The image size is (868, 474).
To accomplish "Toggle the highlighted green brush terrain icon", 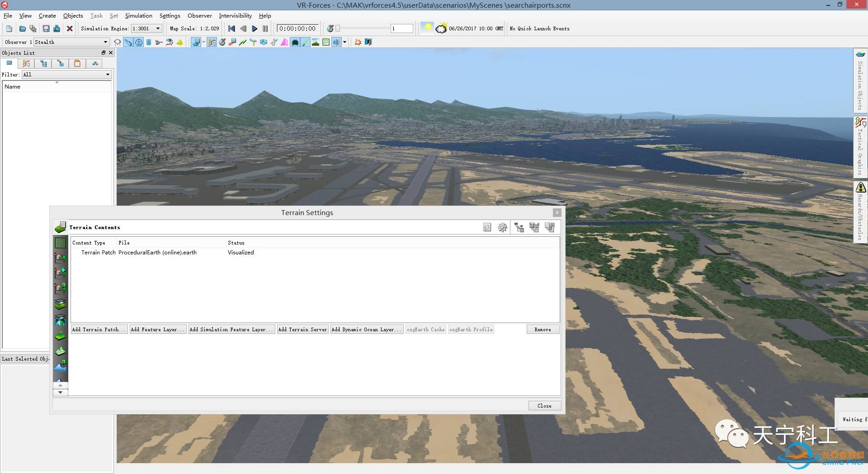I will tap(306, 42).
